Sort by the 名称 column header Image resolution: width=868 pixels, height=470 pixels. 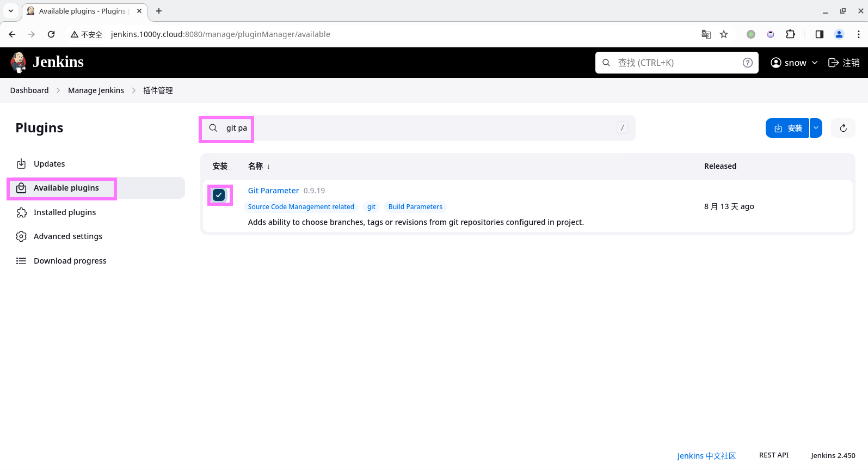tap(259, 166)
